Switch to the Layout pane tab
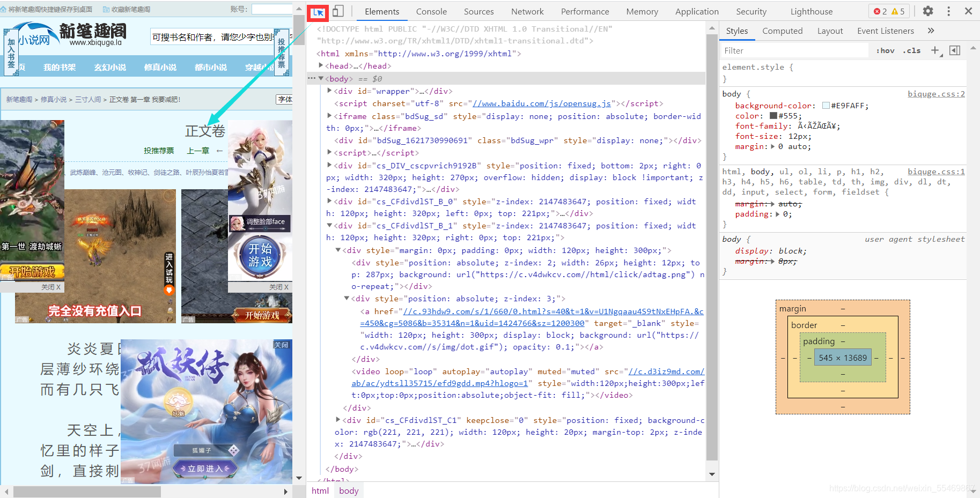 click(830, 31)
